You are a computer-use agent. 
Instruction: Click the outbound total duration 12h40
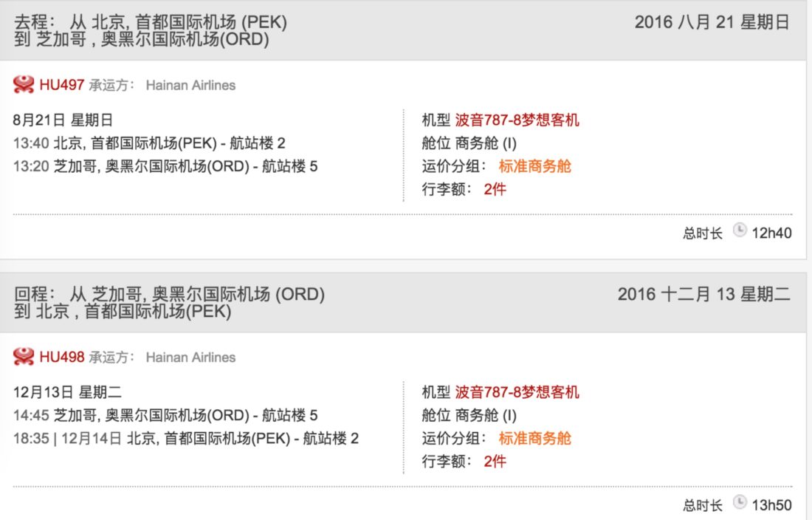[x=771, y=233]
